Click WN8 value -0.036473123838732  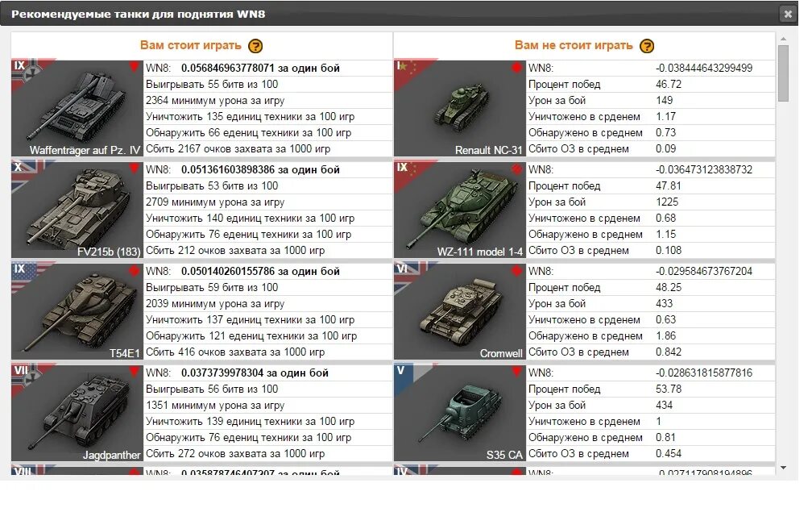tap(704, 169)
